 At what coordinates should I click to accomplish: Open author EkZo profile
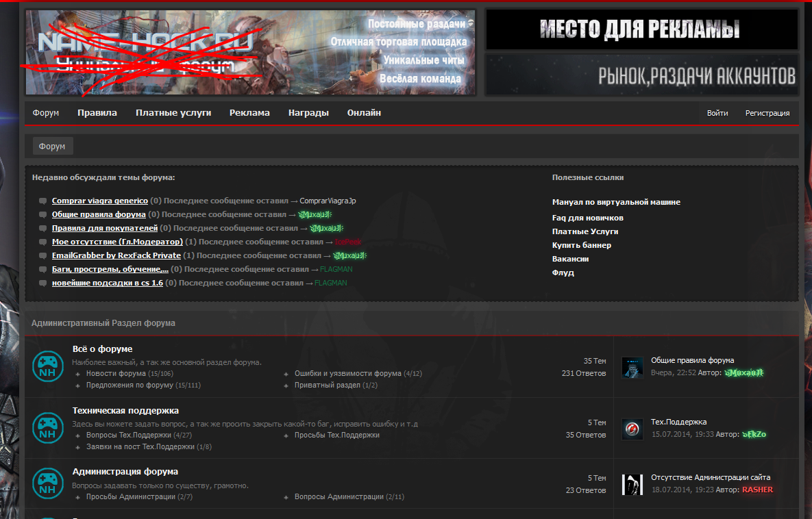pos(754,434)
